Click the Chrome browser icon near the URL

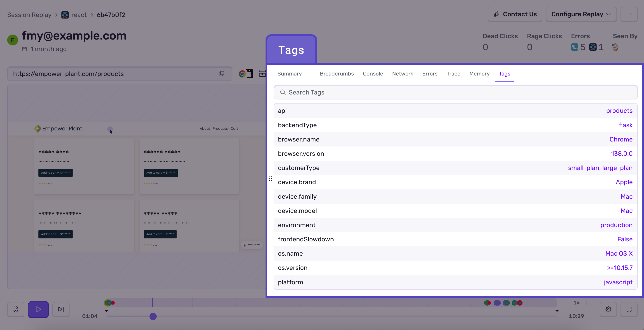coord(242,74)
